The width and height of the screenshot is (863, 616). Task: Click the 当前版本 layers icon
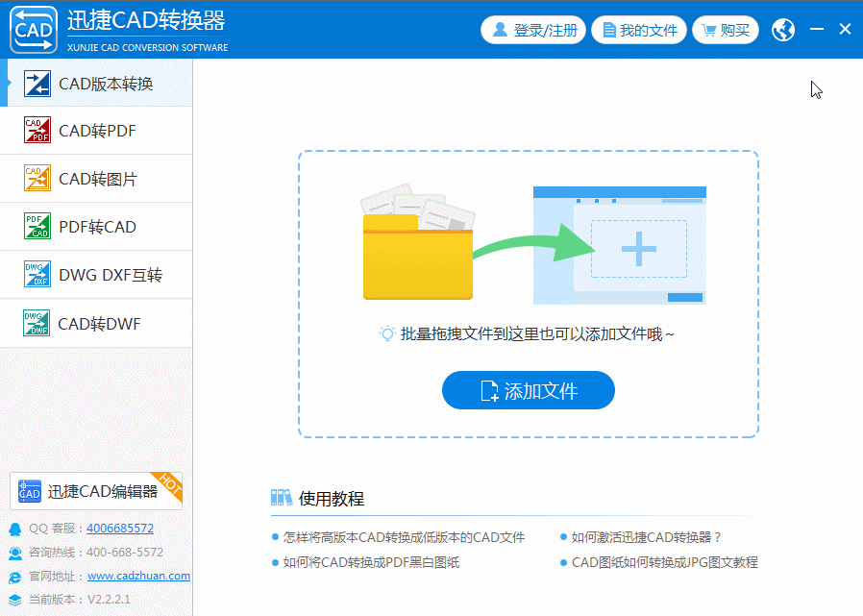(x=15, y=600)
